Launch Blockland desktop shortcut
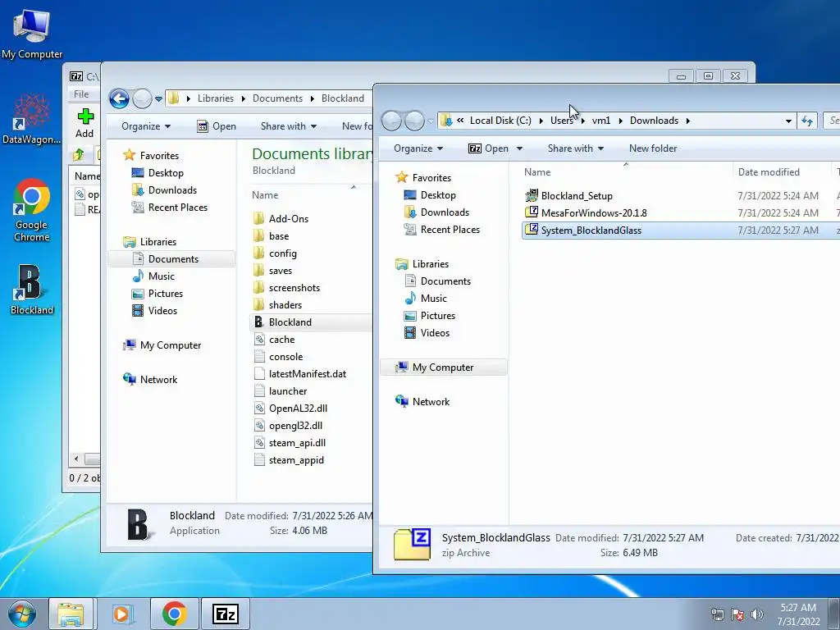 (32, 290)
